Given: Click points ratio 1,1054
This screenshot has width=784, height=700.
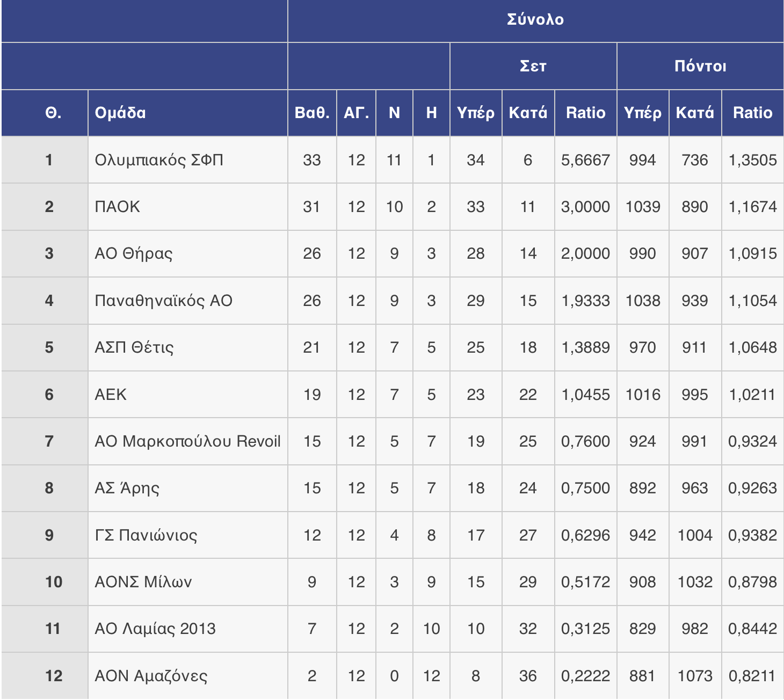Looking at the screenshot, I should click(752, 301).
